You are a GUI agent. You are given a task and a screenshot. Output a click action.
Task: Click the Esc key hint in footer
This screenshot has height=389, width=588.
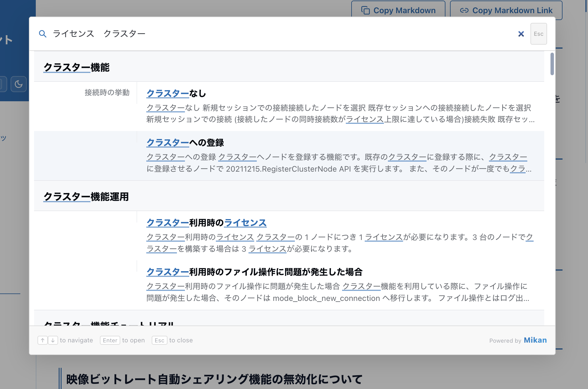point(159,340)
